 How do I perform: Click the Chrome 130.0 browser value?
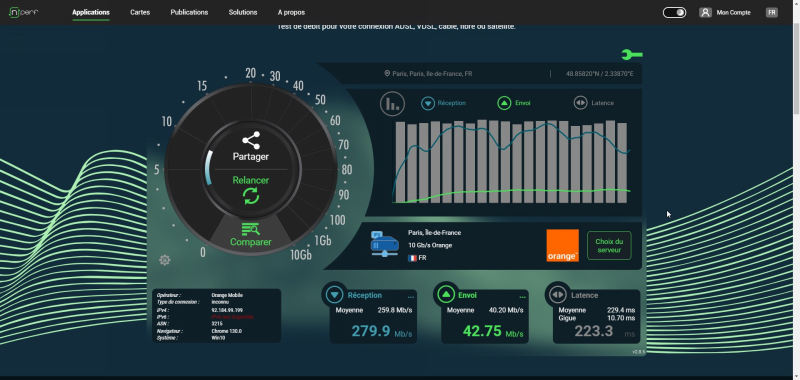point(227,331)
